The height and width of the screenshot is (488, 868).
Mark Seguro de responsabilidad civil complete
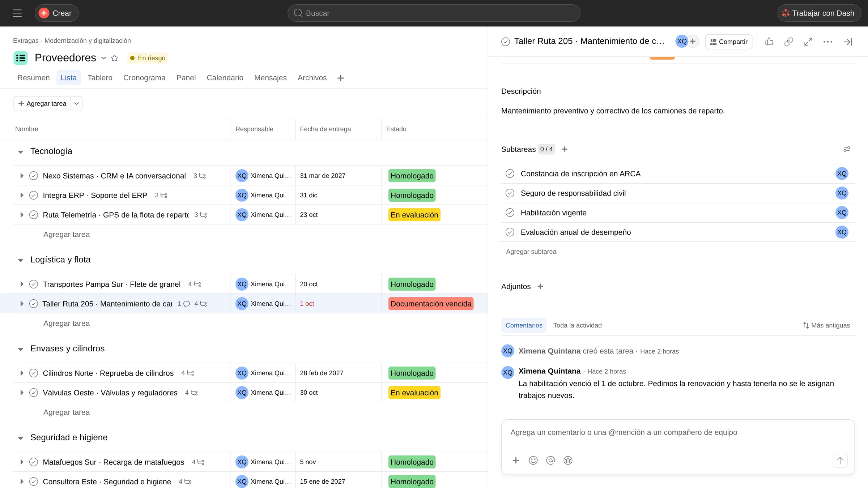tap(510, 193)
